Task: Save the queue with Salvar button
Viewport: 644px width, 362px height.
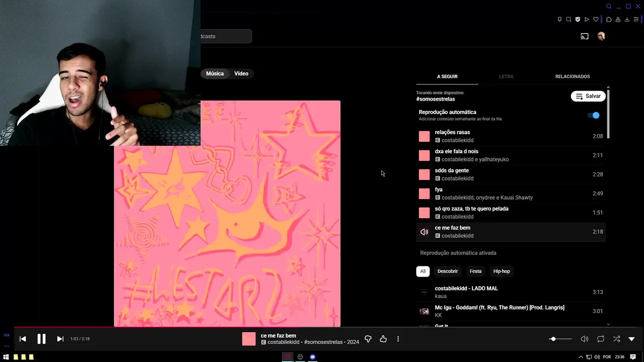Action: 588,96
